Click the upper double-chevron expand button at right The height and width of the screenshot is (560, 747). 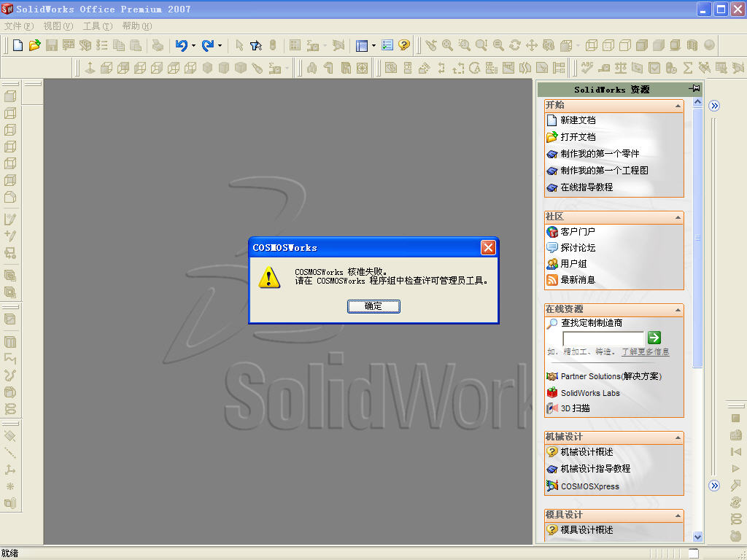pyautogui.click(x=713, y=106)
